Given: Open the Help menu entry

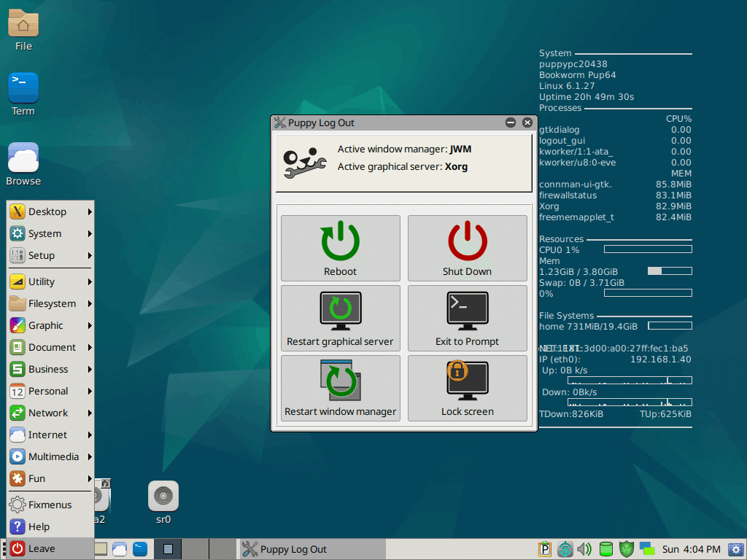Looking at the screenshot, I should coord(50,526).
